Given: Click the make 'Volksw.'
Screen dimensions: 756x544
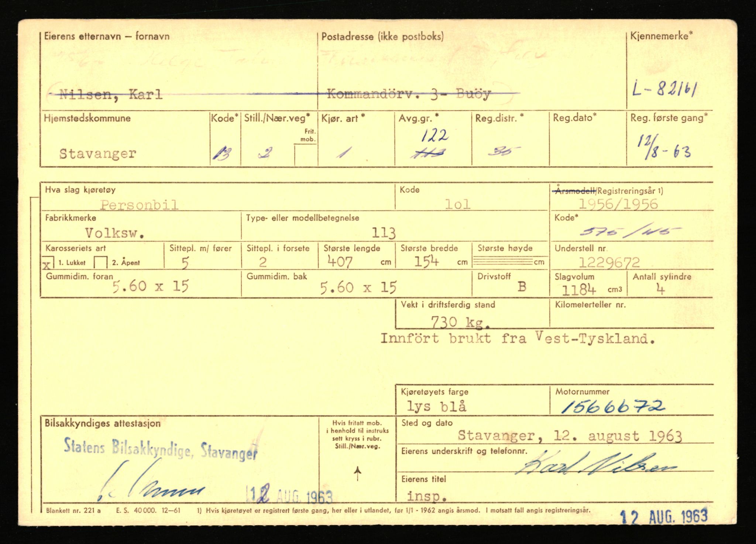Looking at the screenshot, I should (x=114, y=233).
